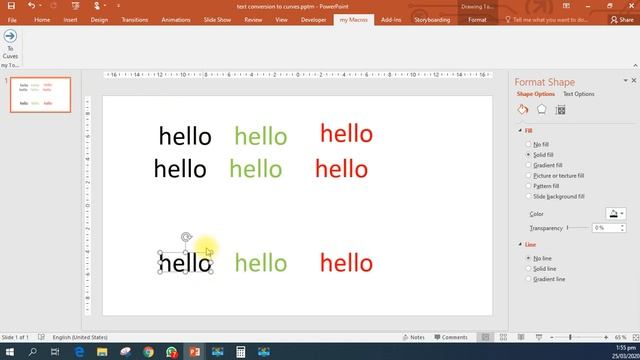Image resolution: width=640 pixels, height=360 pixels.
Task: Click the zoom slider handle in status bar
Action: pos(570,338)
